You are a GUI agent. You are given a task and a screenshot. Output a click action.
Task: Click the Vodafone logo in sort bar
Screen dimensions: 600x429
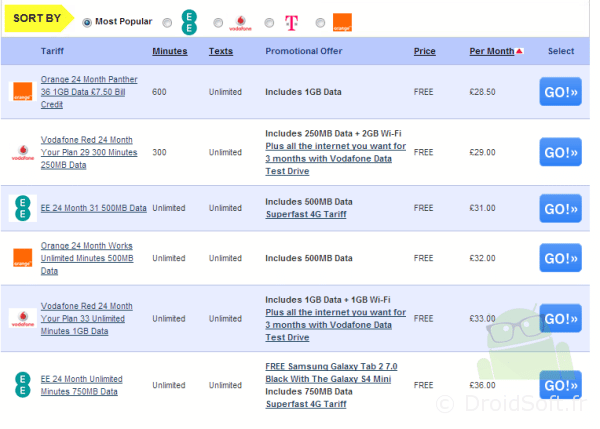click(240, 23)
